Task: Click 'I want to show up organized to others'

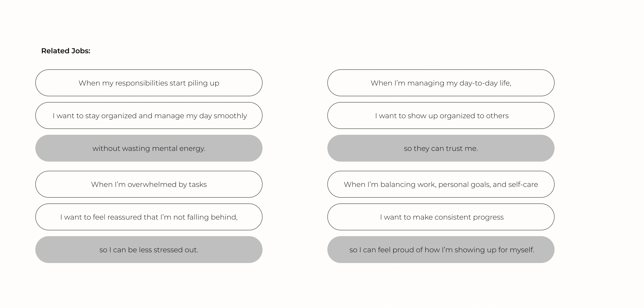Action: pyautogui.click(x=441, y=115)
